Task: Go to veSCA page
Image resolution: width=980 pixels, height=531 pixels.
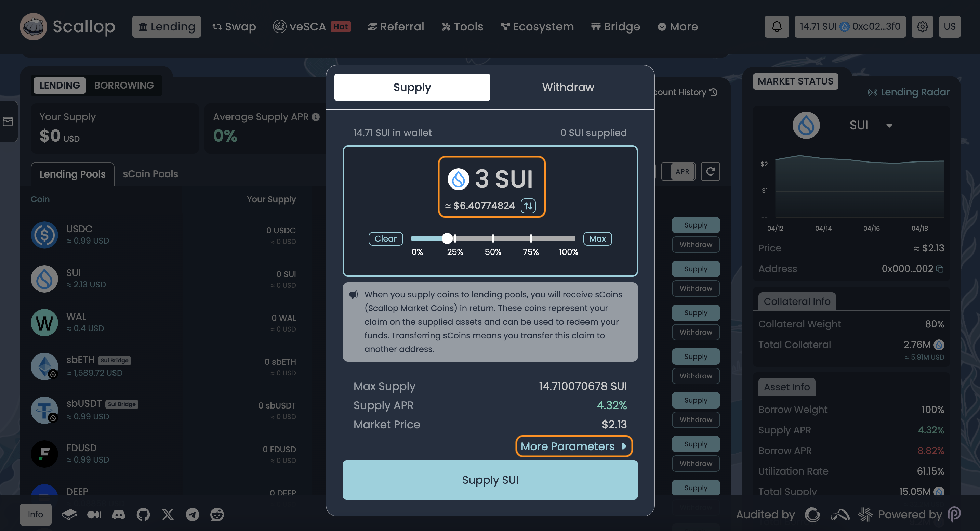Action: [312, 27]
